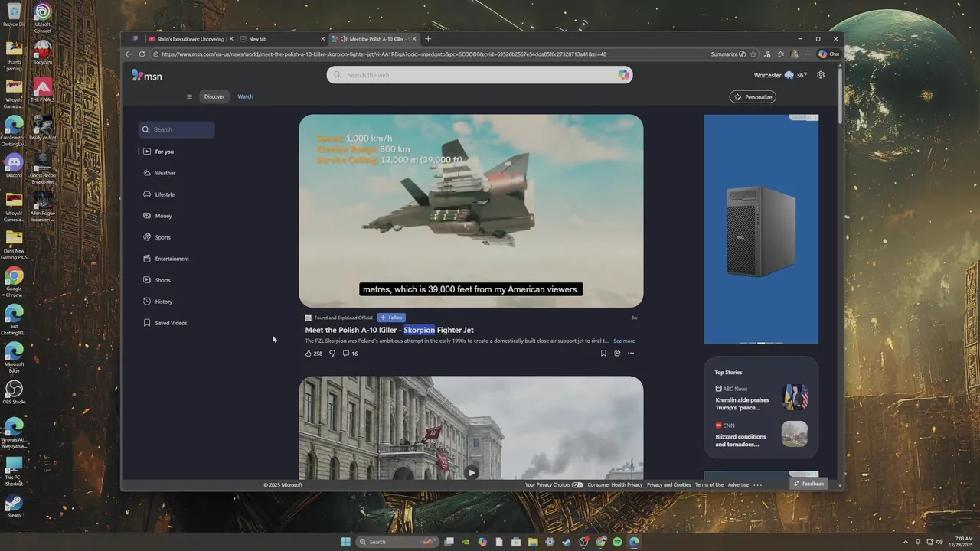The image size is (980, 551).
Task: Click the Search the web box
Action: click(480, 75)
